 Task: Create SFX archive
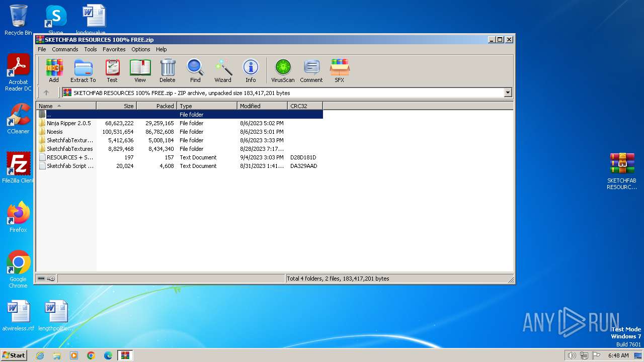click(340, 70)
